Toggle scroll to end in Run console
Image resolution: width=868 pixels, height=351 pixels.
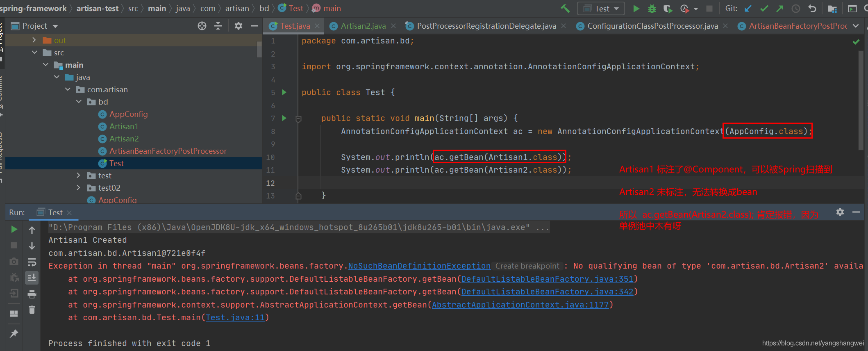pyautogui.click(x=32, y=278)
